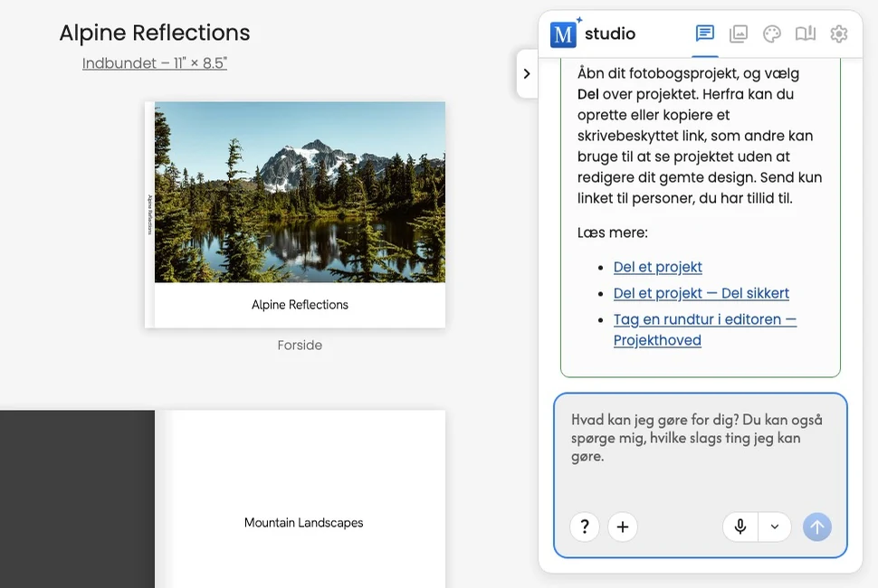Open the color palette themes icon

(x=771, y=33)
